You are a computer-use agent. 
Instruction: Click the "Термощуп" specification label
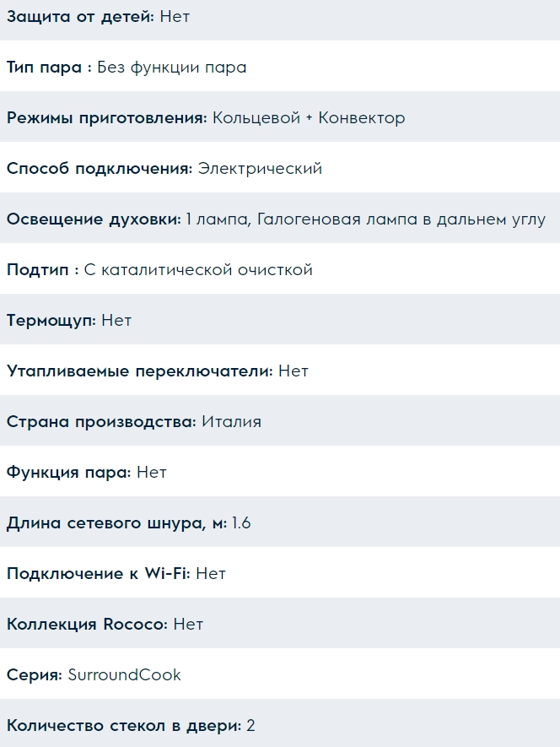[51, 321]
